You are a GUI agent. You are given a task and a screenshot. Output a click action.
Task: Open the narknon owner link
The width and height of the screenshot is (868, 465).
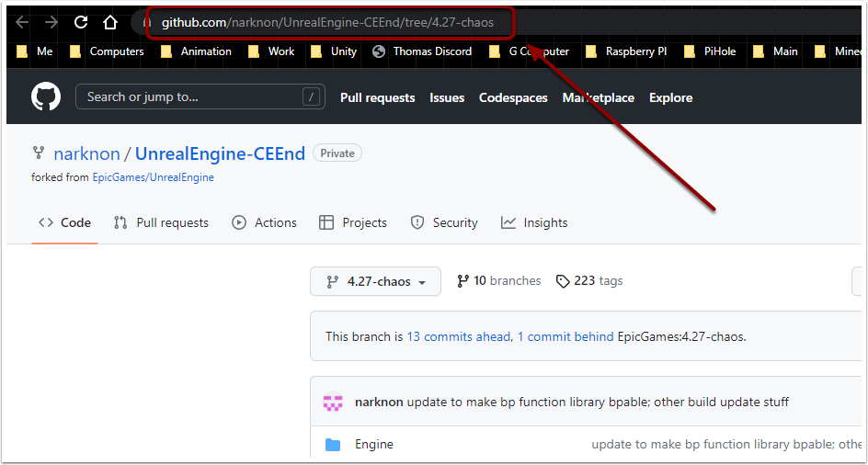(86, 153)
